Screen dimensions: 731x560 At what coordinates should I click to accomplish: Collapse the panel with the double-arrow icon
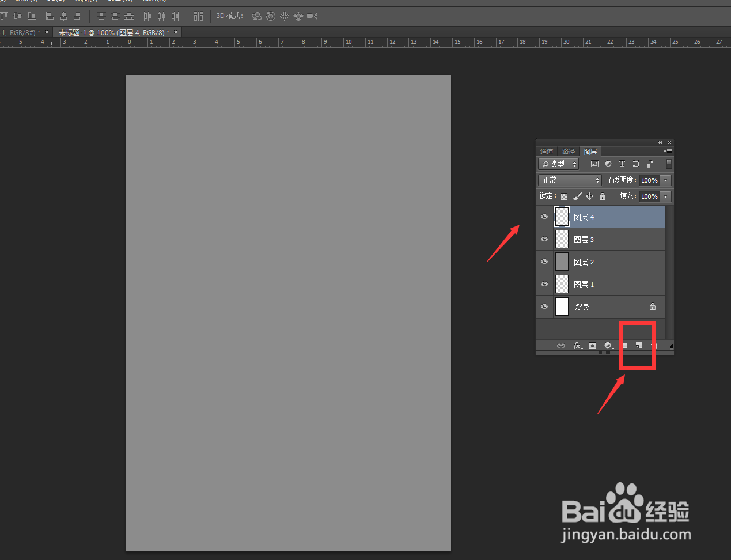pyautogui.click(x=660, y=143)
